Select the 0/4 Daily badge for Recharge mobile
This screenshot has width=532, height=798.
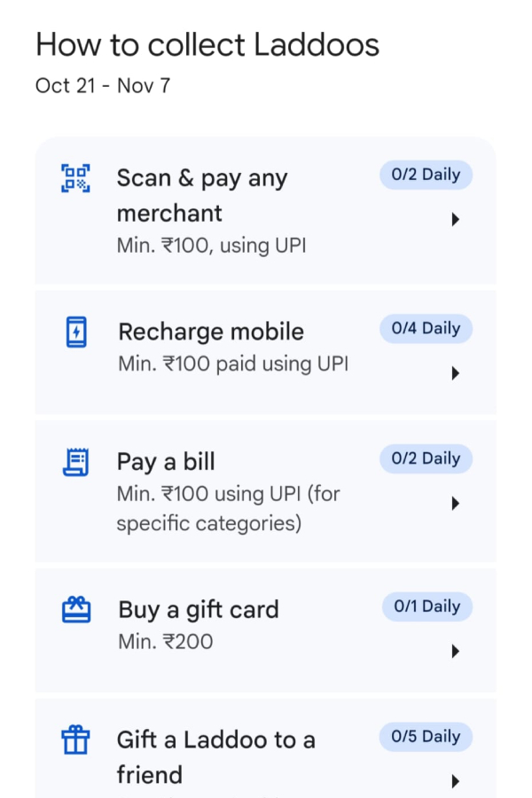point(426,328)
